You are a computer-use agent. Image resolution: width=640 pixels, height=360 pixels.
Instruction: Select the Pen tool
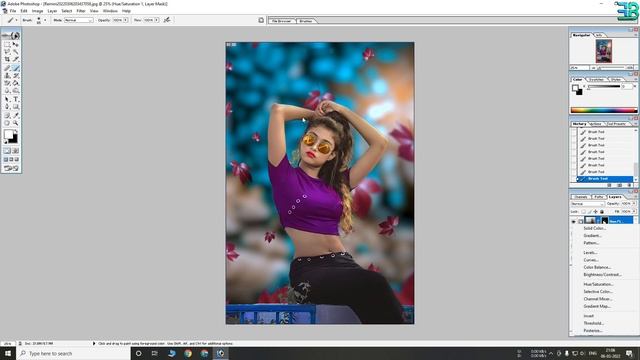click(x=7, y=107)
